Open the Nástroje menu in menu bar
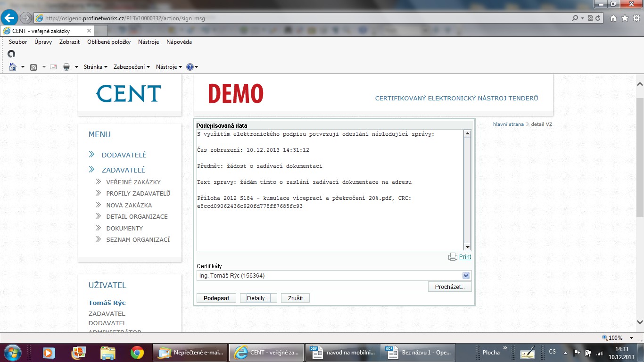Viewport: 644px width, 362px height. [x=149, y=42]
